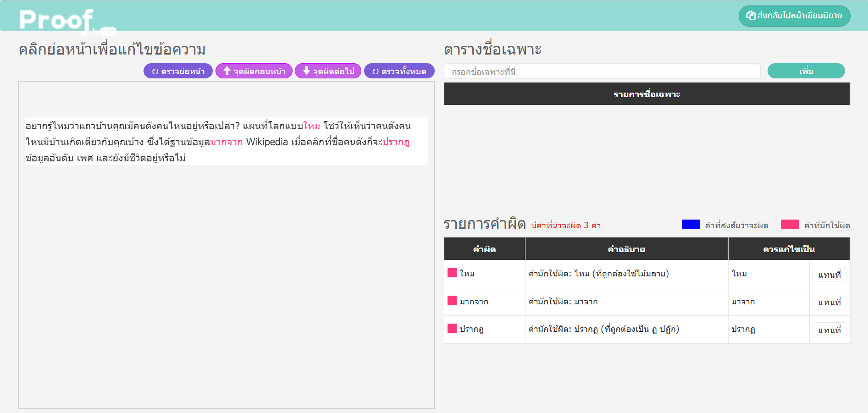Click highlighted word มากจาก in the paragraph
This screenshot has width=868, height=413.
tap(227, 142)
